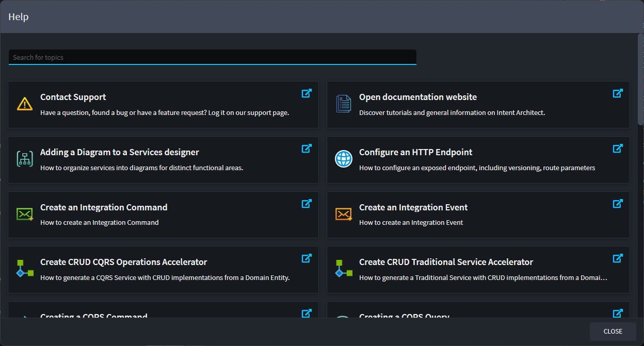Open the Create CRUD Traditional Service Accelerator topic
This screenshot has width=644, height=346.
pyautogui.click(x=446, y=262)
